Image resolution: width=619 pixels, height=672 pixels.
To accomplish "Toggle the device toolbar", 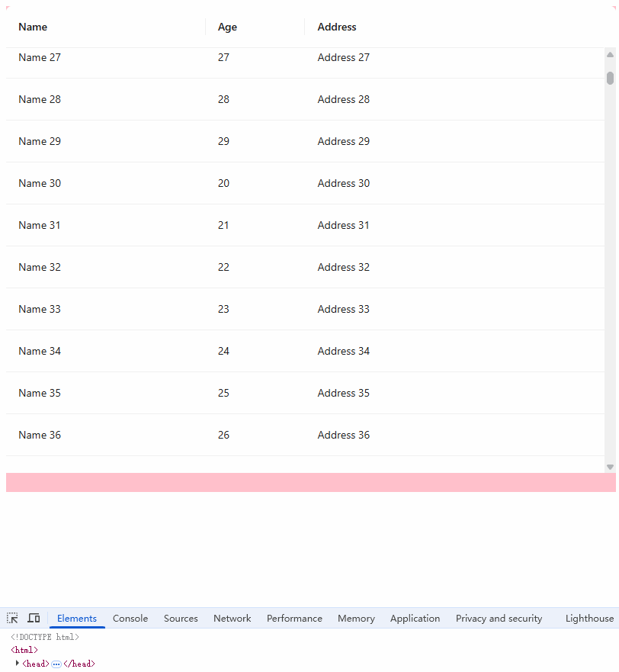I will (x=34, y=618).
